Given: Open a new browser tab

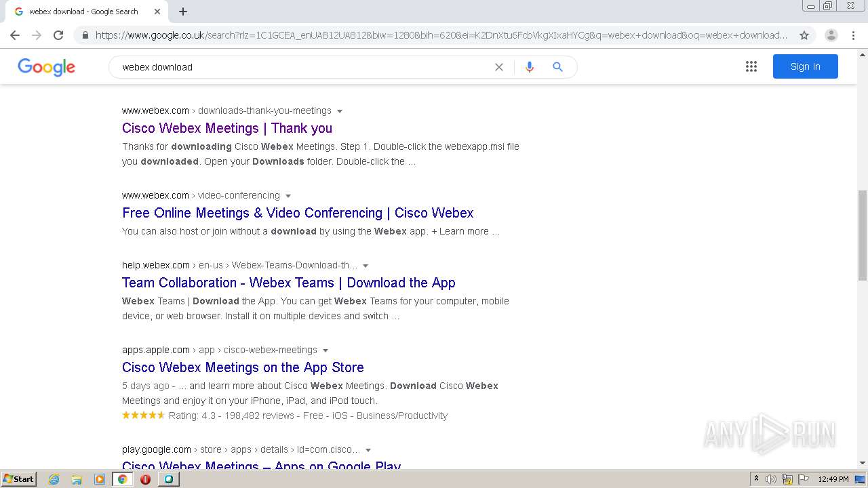Looking at the screenshot, I should (183, 12).
